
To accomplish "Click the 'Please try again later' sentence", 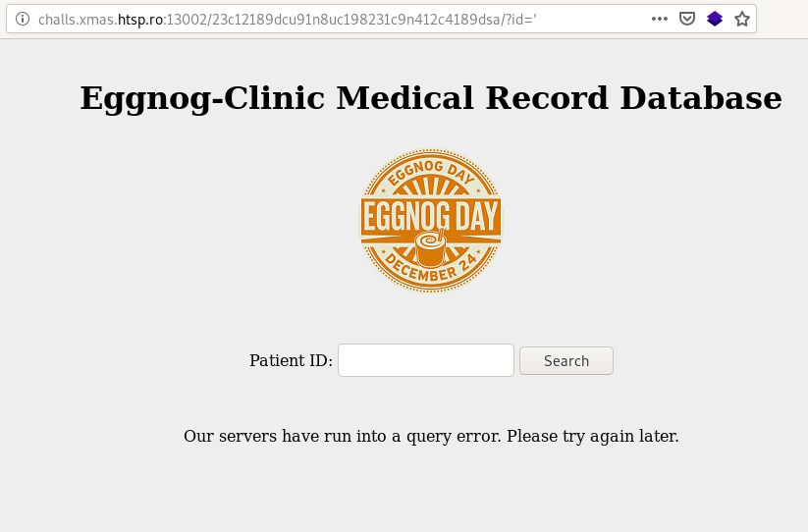I will 593,436.
